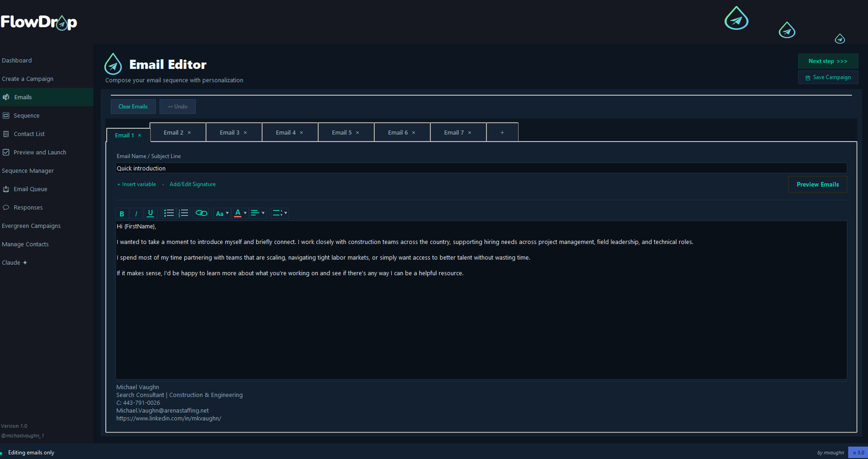The height and width of the screenshot is (459, 868).
Task: Close the Email 5 tab
Action: tap(358, 133)
